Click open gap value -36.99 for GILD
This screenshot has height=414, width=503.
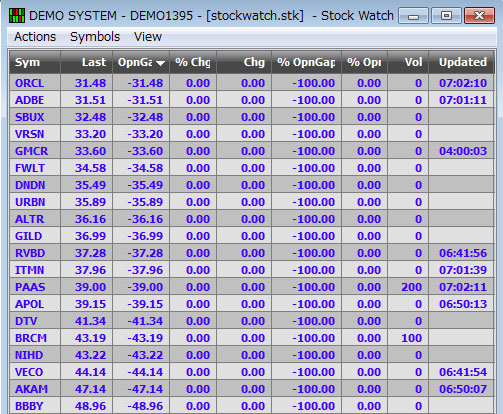coord(145,236)
